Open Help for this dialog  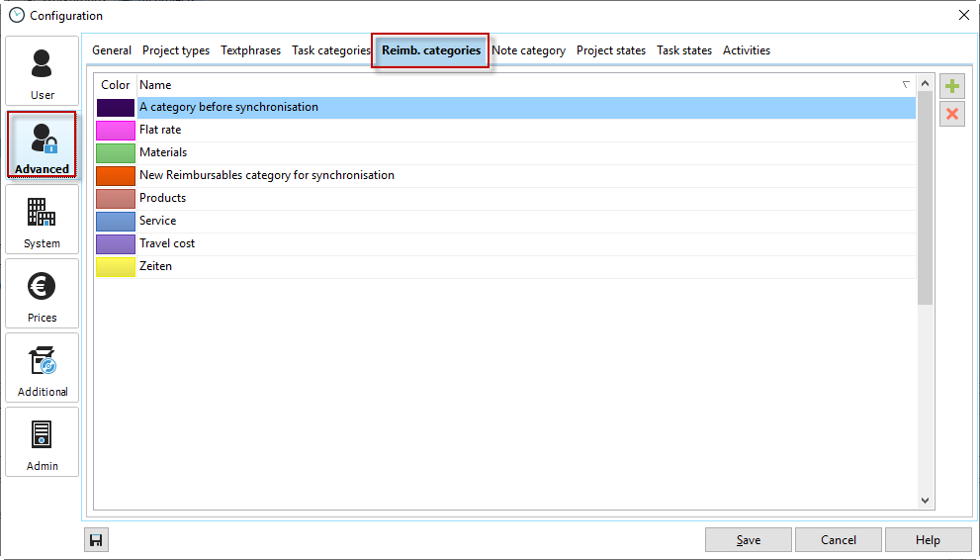928,540
